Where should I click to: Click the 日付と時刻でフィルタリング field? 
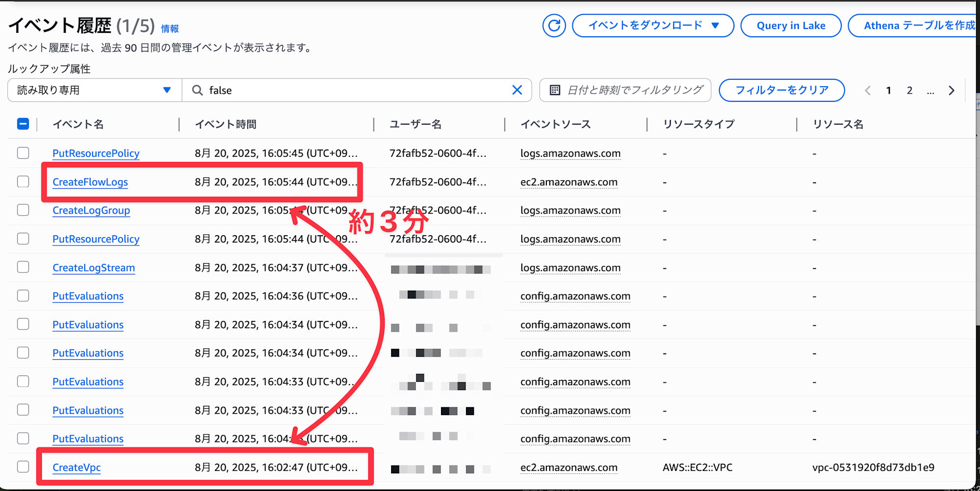[x=625, y=90]
